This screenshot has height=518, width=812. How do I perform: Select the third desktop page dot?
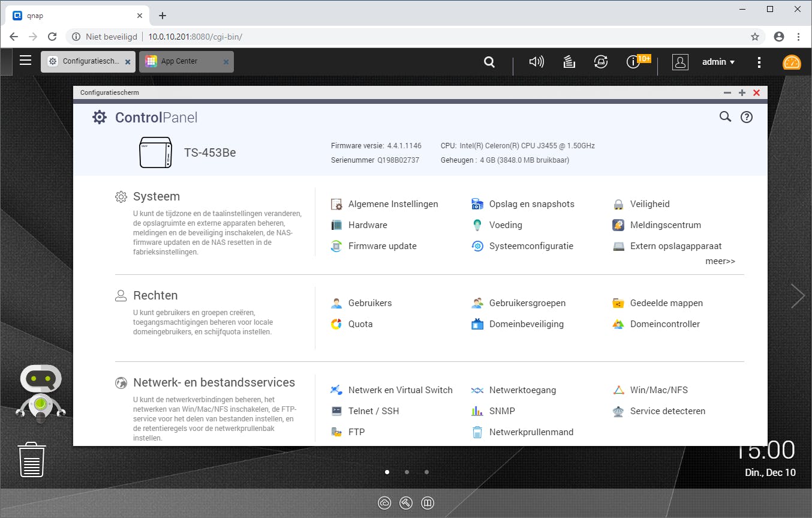426,472
